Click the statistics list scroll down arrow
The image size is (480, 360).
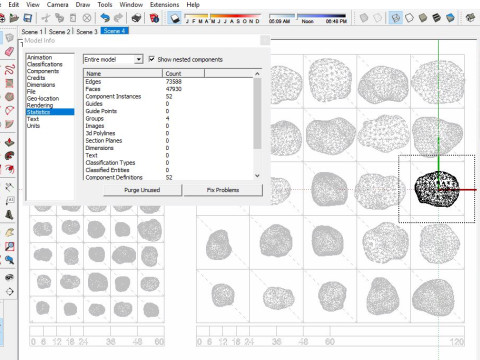[x=257, y=175]
